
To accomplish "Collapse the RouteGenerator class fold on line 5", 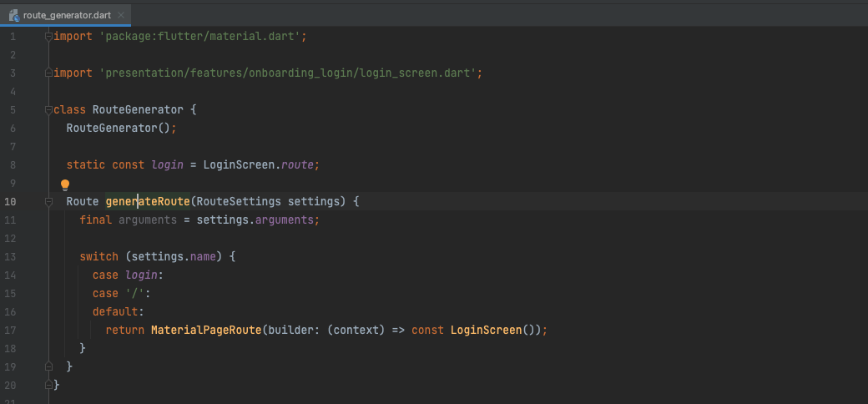I will 48,109.
